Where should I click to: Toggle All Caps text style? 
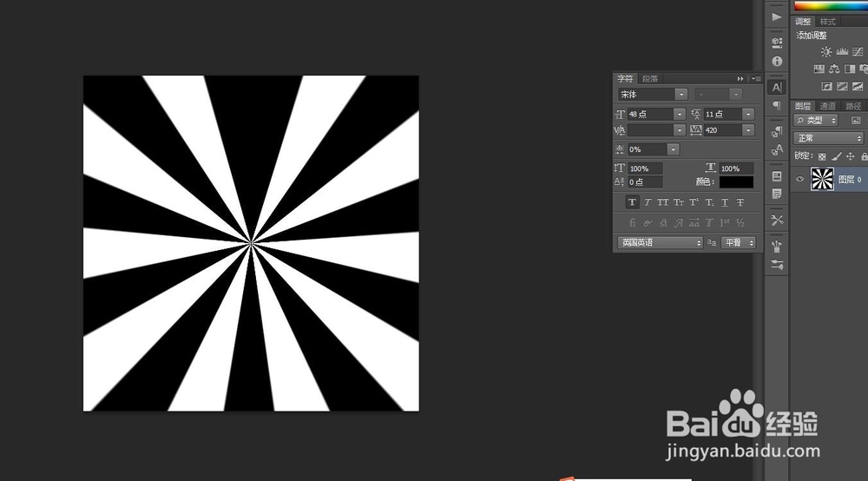click(x=662, y=202)
